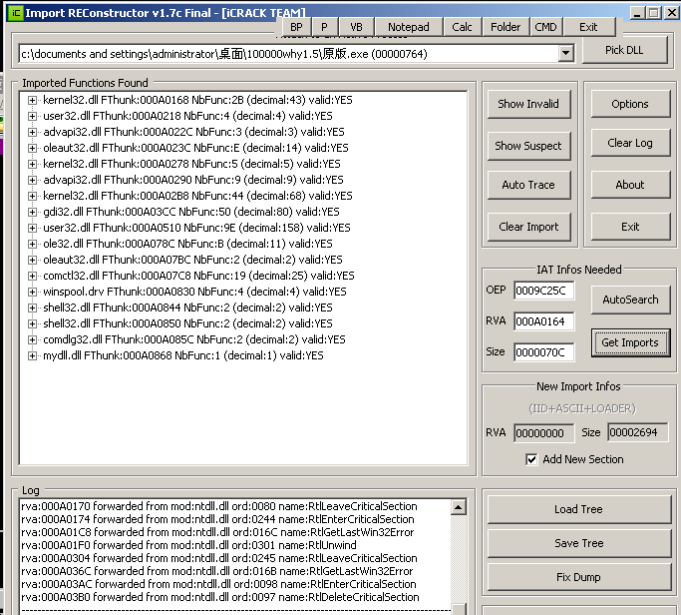The width and height of the screenshot is (681, 615).
Task: Toggle the Add New Section checkbox
Action: 532,459
